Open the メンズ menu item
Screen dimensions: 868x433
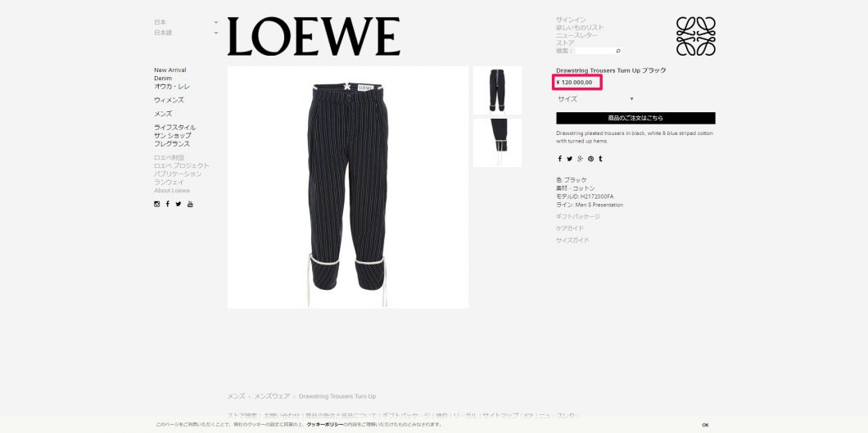[x=163, y=114]
